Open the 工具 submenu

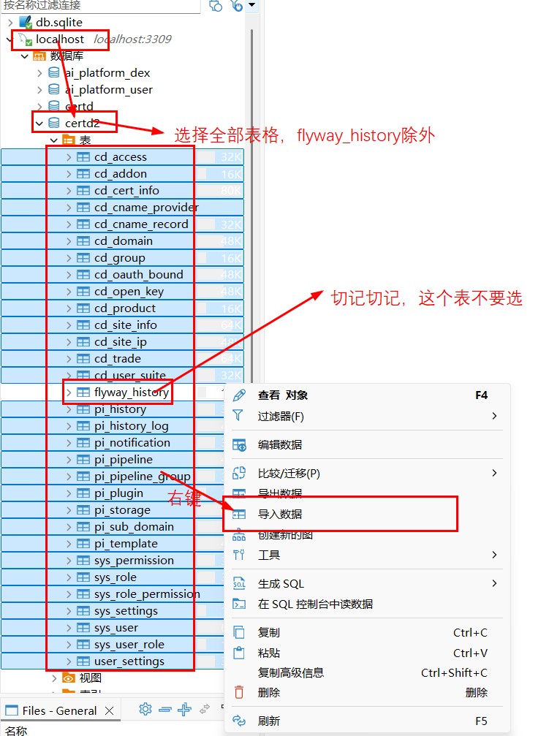point(269,555)
